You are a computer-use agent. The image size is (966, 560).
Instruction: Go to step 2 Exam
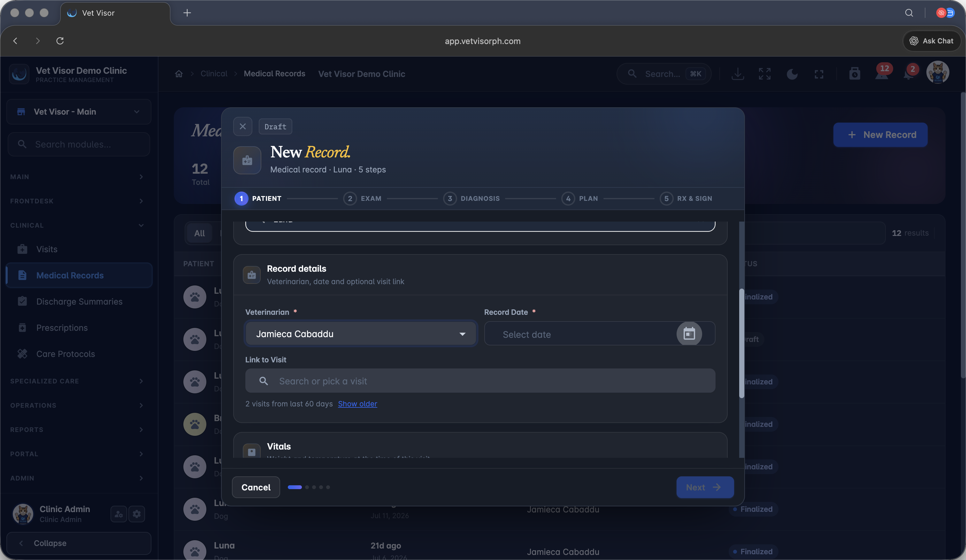tap(362, 198)
